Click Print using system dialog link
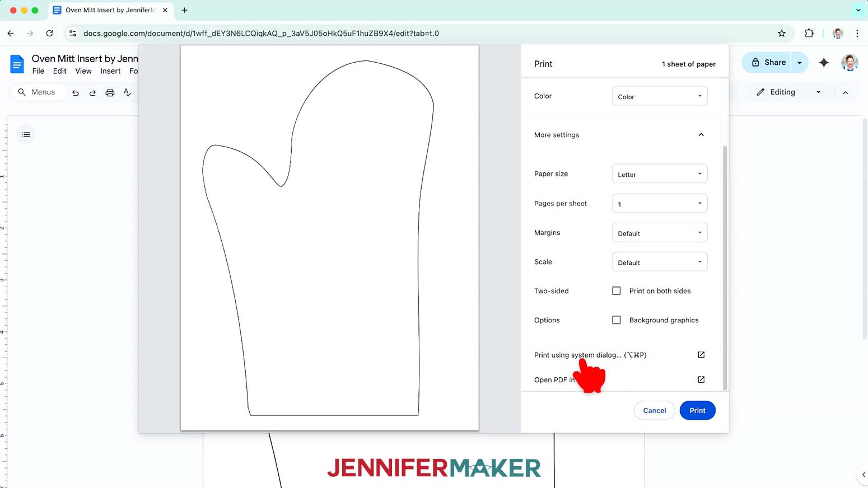The height and width of the screenshot is (488, 868). 590,355
